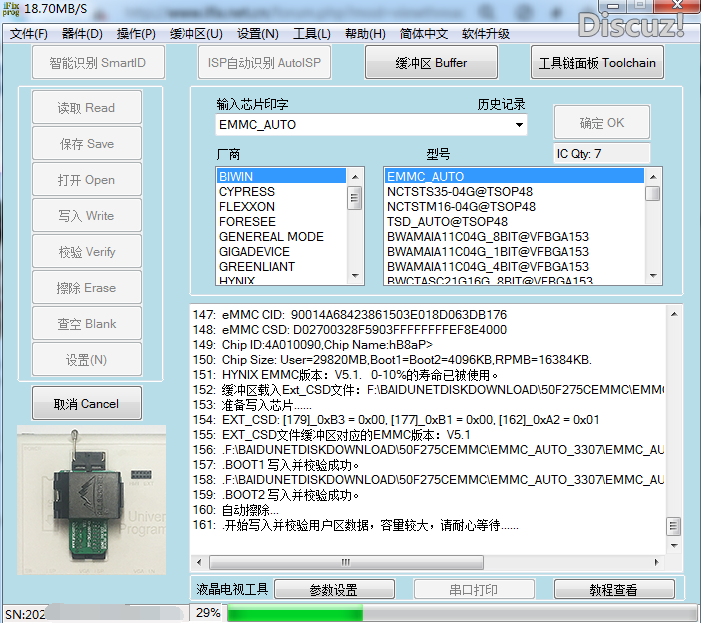The width and height of the screenshot is (701, 623).
Task: Open the 文件(F) menu
Action: pyautogui.click(x=29, y=34)
